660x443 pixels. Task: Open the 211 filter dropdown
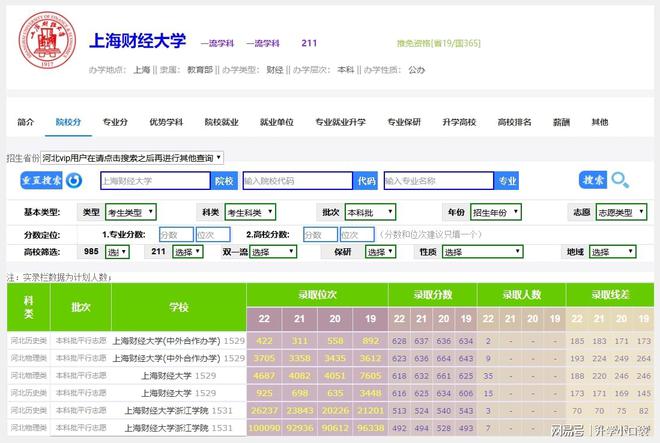click(188, 252)
